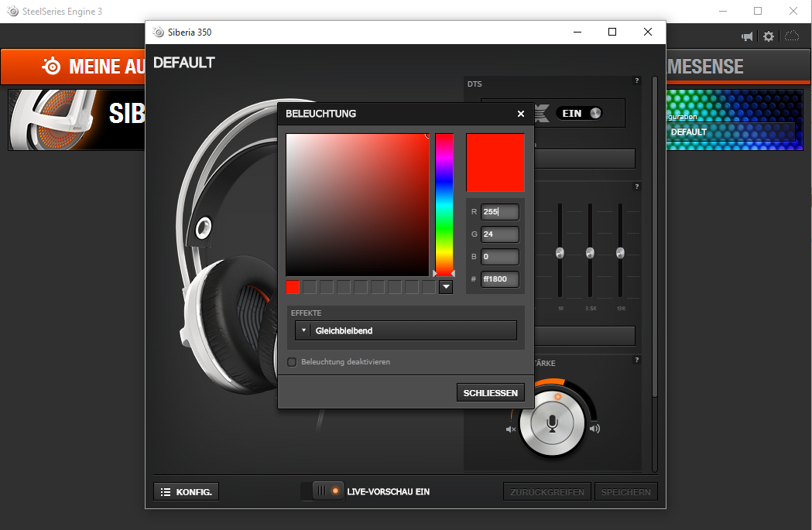Open the color swatch palette dropdown arrow
Screen dimensions: 812x530
tap(446, 287)
